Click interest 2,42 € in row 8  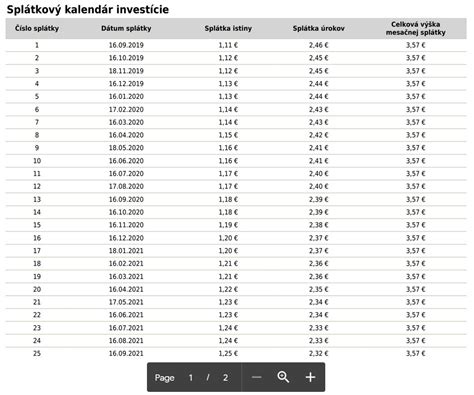pos(318,135)
